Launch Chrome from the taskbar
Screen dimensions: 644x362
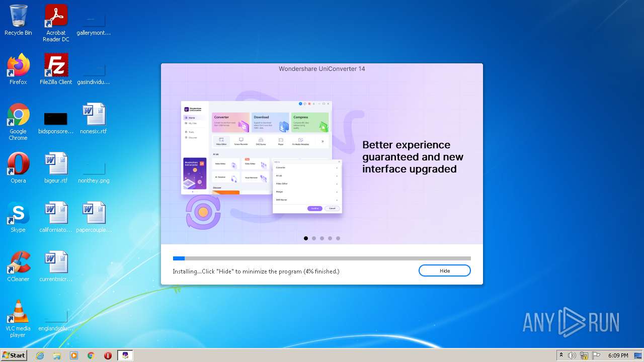coord(91,355)
